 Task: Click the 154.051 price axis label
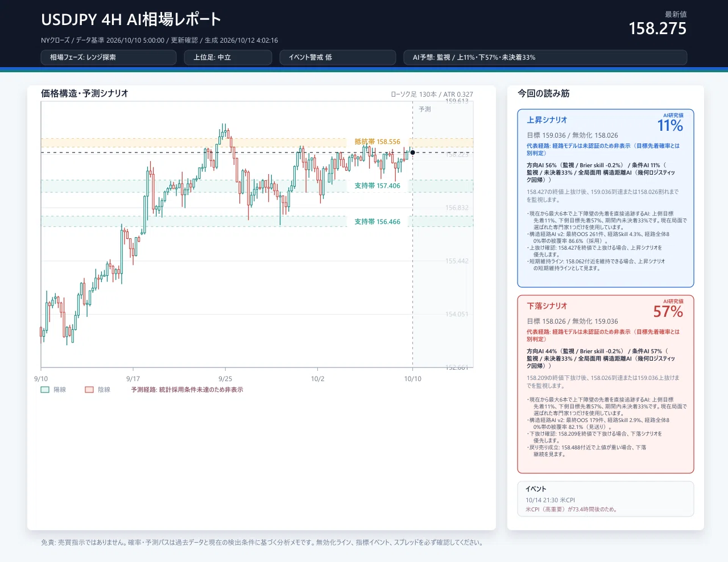(457, 314)
